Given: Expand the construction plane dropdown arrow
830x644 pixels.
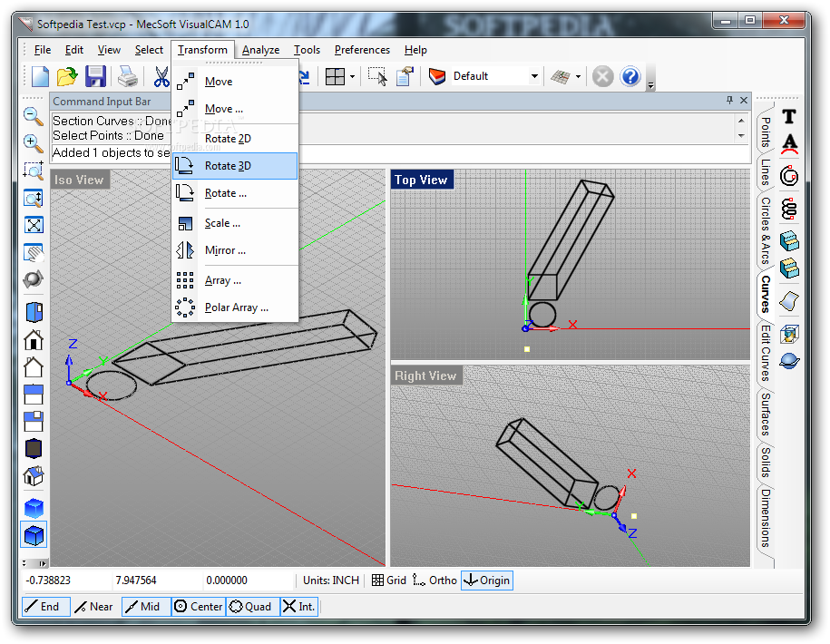Looking at the screenshot, I should coord(578,77).
